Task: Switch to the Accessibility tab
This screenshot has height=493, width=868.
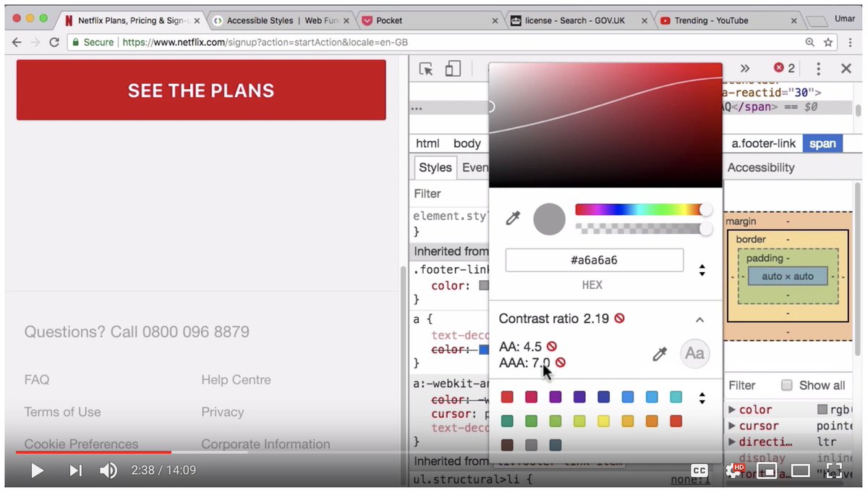Action: tap(760, 167)
